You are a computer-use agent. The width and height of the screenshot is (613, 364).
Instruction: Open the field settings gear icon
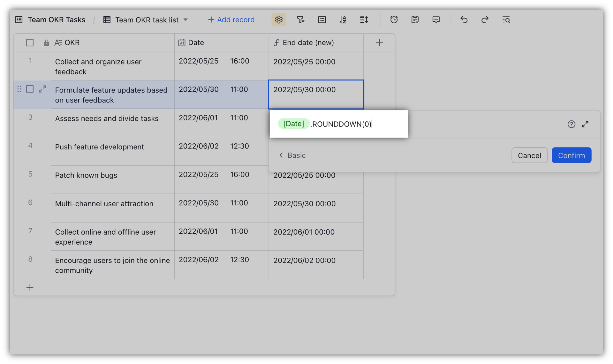279,19
